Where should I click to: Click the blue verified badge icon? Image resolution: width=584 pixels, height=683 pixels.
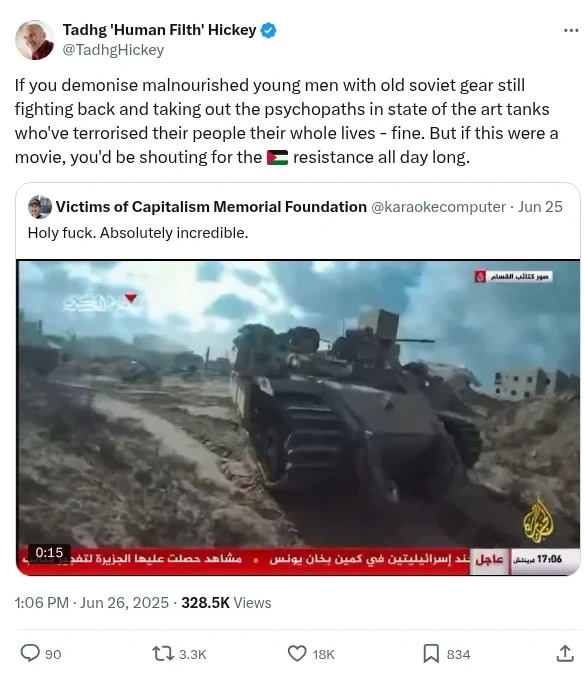(268, 30)
